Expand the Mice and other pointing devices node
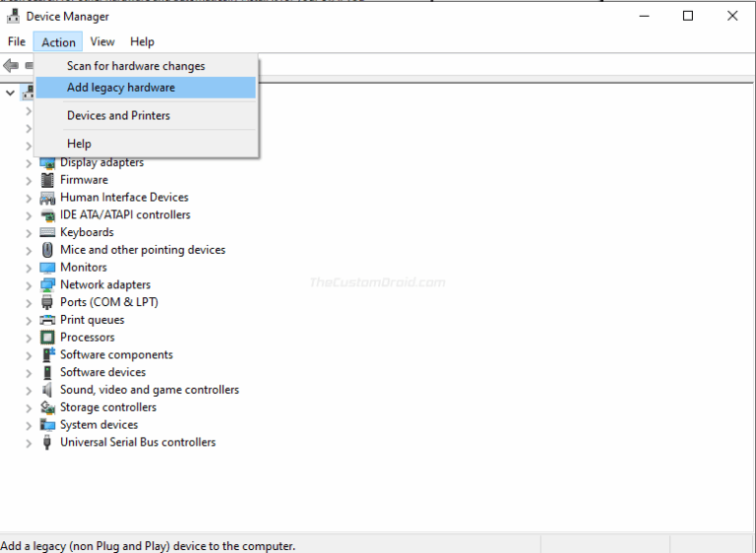Screen dimensions: 756x553 (x=29, y=250)
